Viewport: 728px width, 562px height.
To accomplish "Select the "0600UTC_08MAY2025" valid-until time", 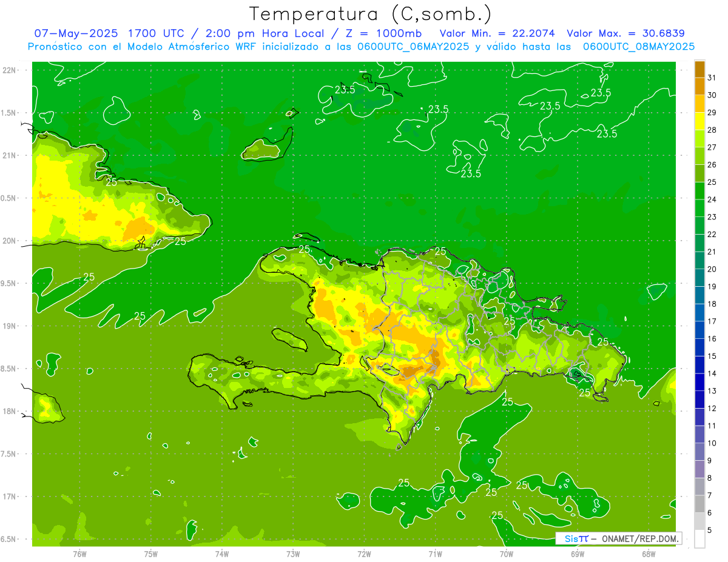I will coord(639,46).
